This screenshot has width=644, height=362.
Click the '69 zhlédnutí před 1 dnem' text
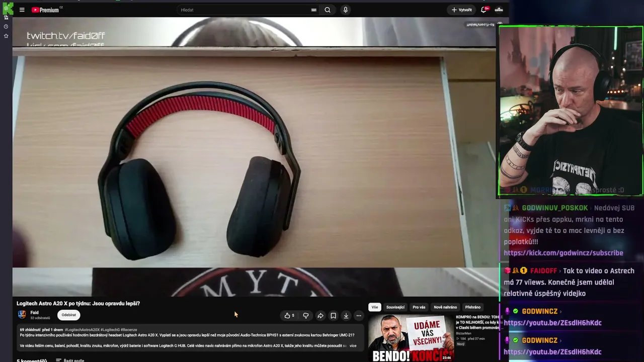click(41, 330)
